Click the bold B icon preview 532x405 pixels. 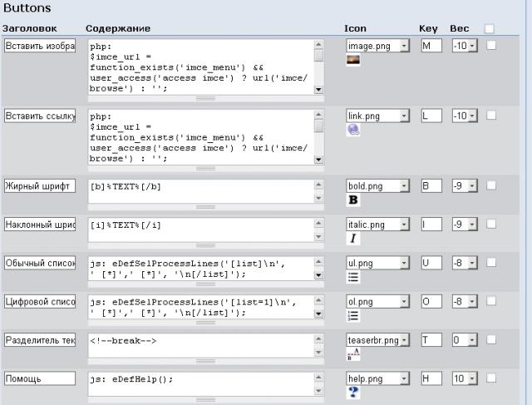tap(353, 200)
